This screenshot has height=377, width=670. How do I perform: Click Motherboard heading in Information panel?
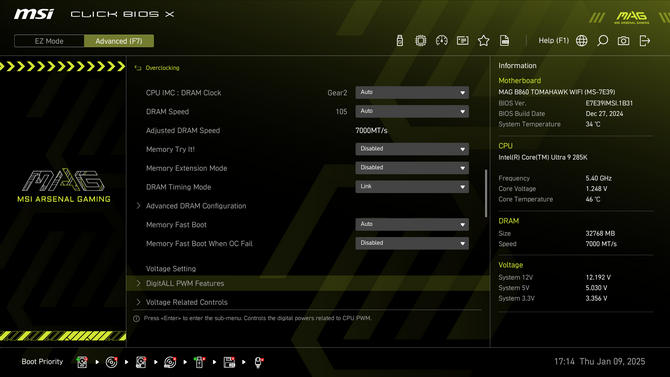[x=520, y=80]
